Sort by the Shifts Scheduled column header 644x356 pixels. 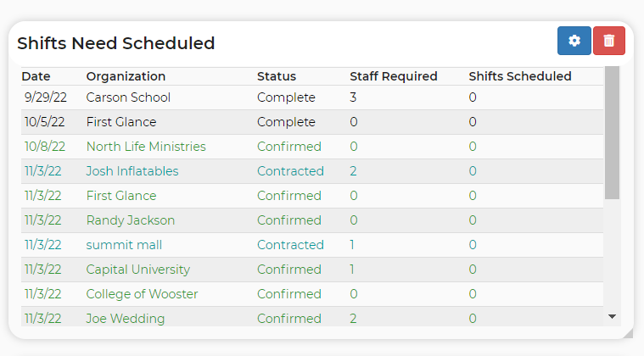520,76
